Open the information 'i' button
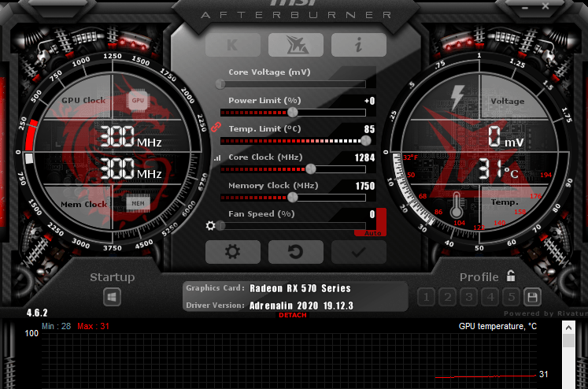 [x=359, y=45]
